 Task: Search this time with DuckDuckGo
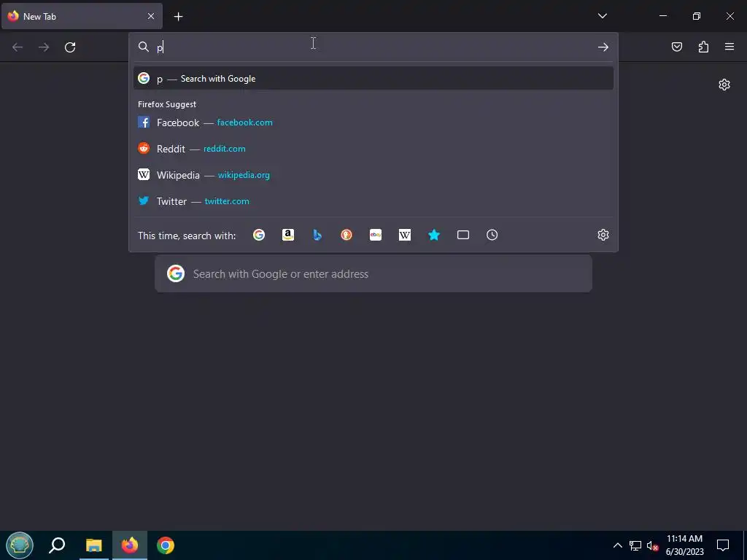[347, 235]
